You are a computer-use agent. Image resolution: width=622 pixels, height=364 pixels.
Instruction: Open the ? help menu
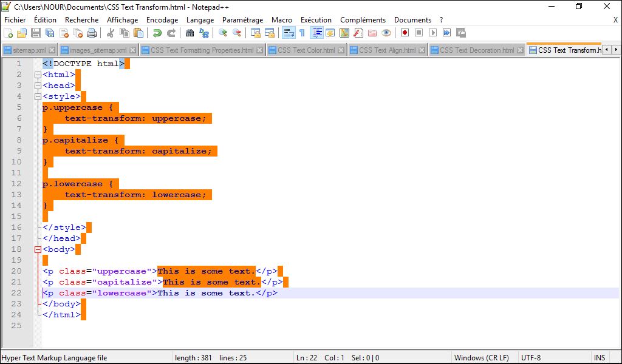point(442,20)
